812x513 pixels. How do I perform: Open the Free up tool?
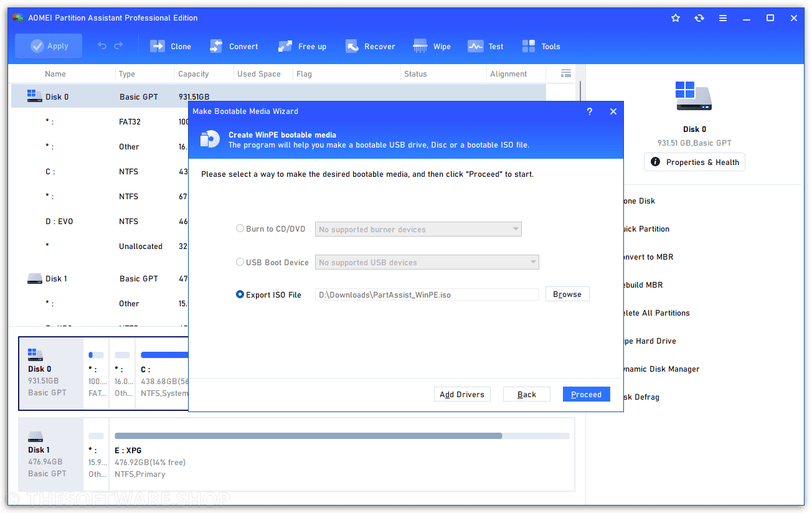(x=303, y=46)
